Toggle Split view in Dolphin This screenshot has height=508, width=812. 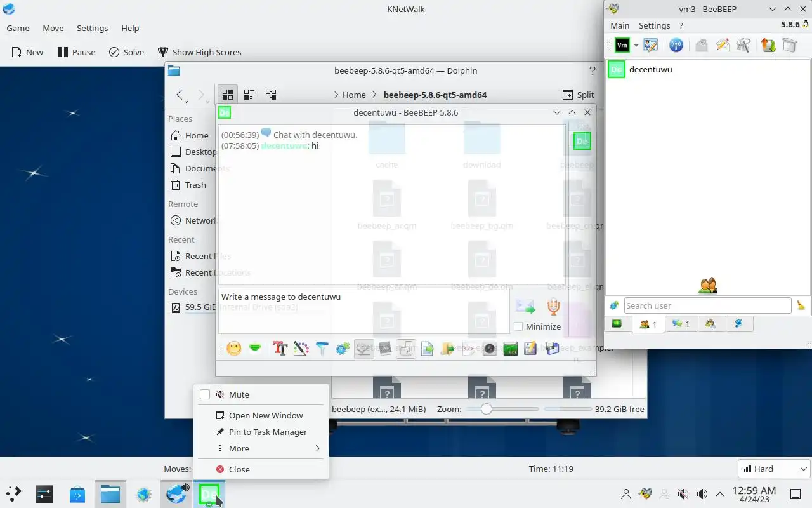point(578,95)
